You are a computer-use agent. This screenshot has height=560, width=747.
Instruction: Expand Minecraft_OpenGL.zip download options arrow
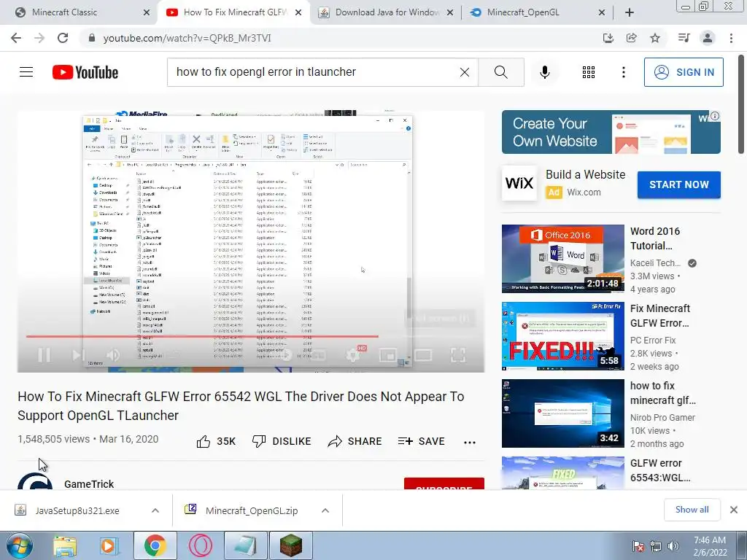[x=325, y=510]
